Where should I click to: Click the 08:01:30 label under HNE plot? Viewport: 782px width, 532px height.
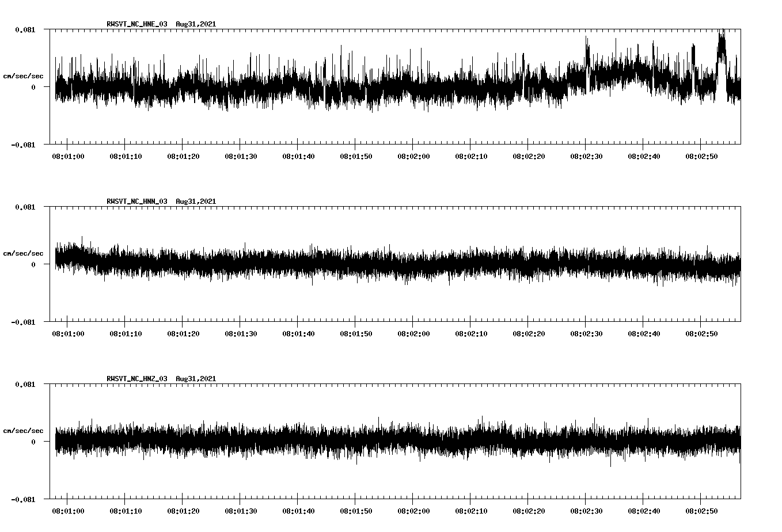click(x=240, y=156)
